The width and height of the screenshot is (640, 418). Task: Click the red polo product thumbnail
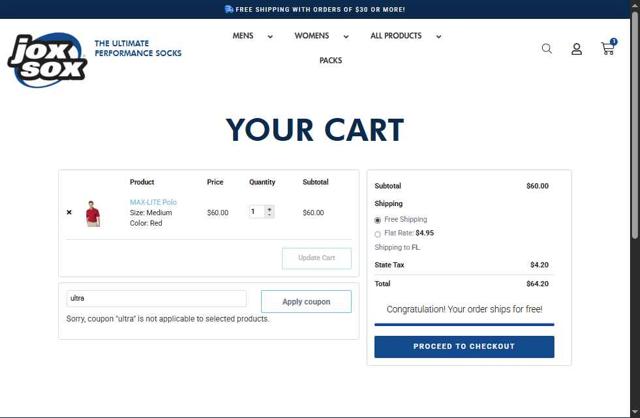point(93,213)
